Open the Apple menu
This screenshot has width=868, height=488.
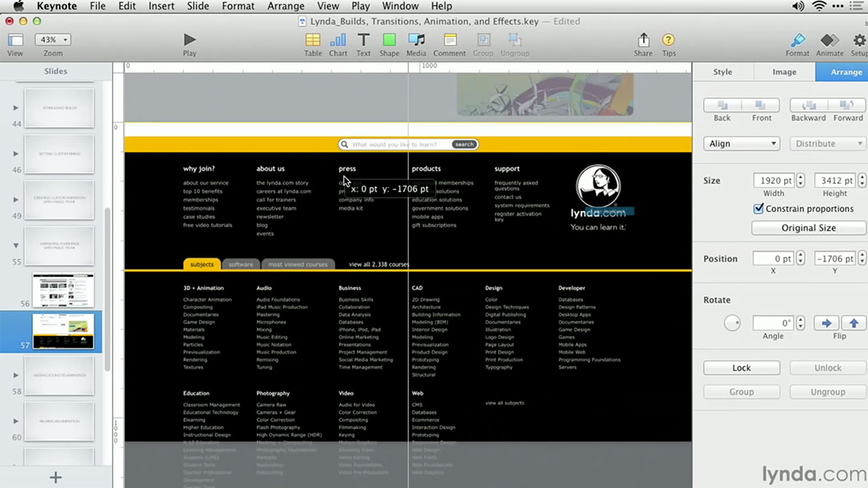click(x=18, y=6)
